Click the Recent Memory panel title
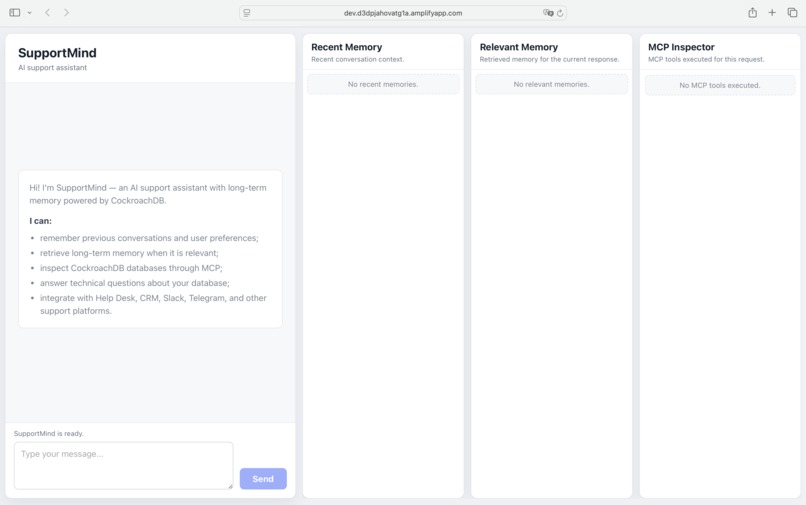 (x=346, y=47)
